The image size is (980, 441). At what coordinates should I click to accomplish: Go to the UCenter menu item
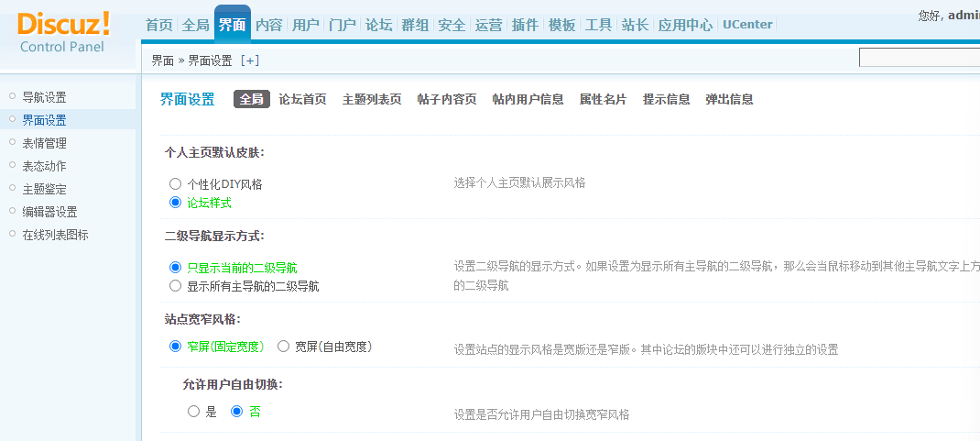click(x=747, y=25)
